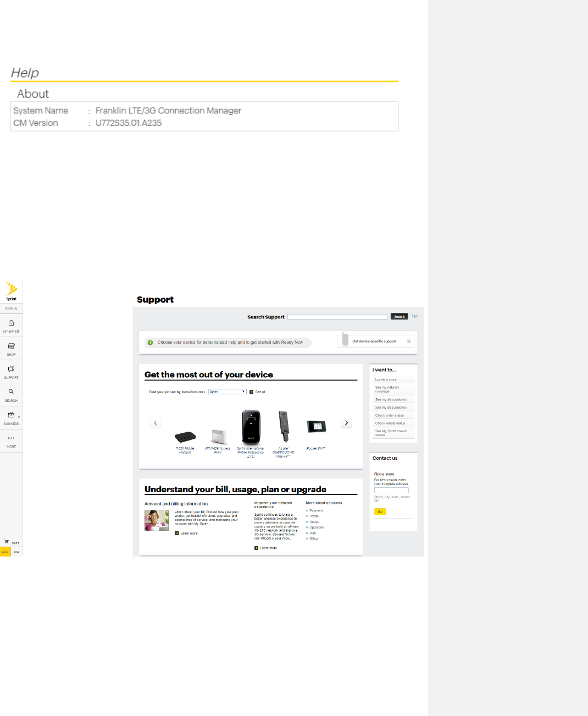Click the black Search button

400,317
